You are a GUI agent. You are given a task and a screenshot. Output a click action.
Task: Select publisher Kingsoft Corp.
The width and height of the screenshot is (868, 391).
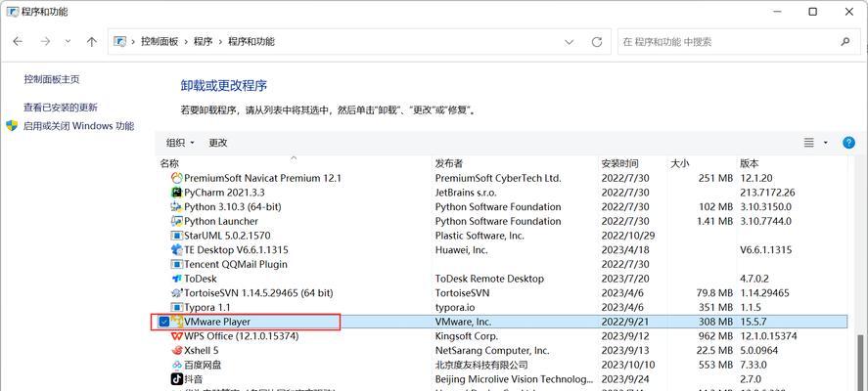click(x=467, y=336)
